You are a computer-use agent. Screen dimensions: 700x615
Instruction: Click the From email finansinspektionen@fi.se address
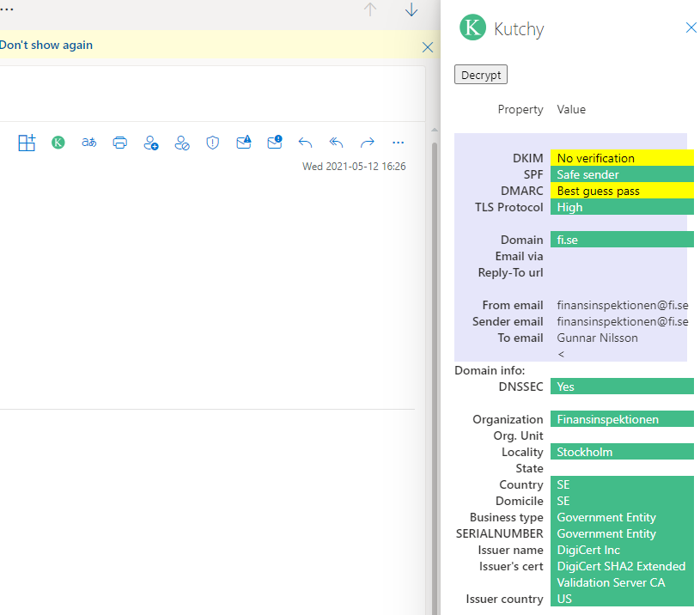coord(623,305)
